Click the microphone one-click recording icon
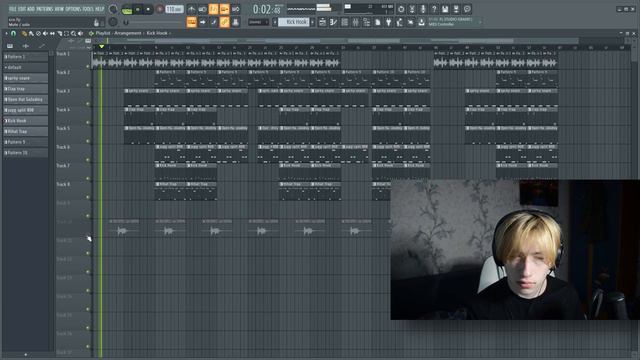640x360 pixels. tap(423, 9)
